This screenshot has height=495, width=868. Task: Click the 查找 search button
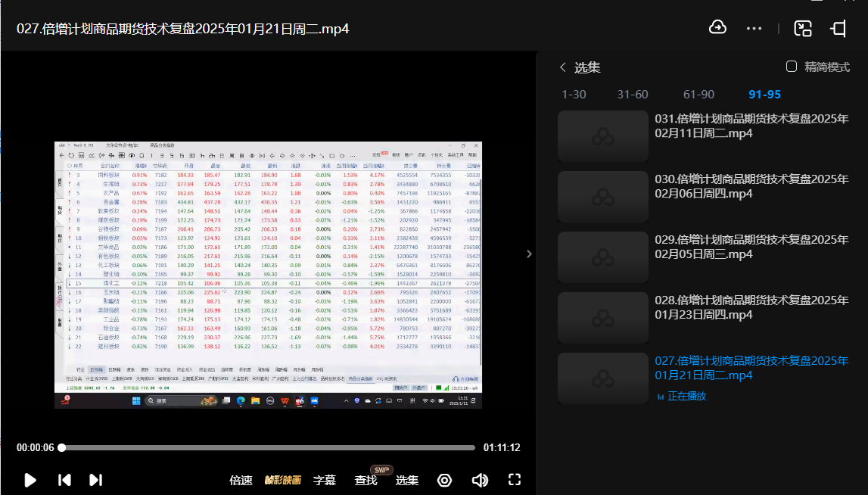click(x=366, y=480)
